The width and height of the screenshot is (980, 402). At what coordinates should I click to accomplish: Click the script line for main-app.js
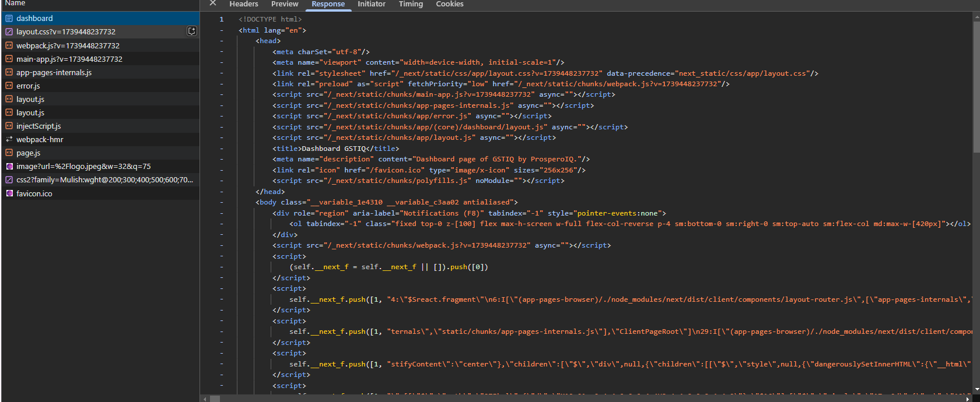point(444,94)
